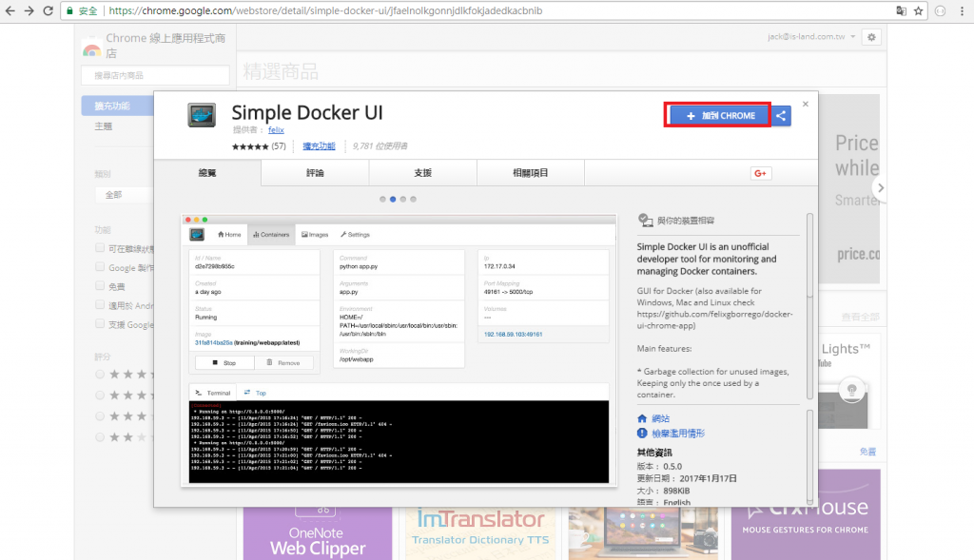The width and height of the screenshot is (974, 560).
Task: Click the five-star rating (57)
Action: 259,146
